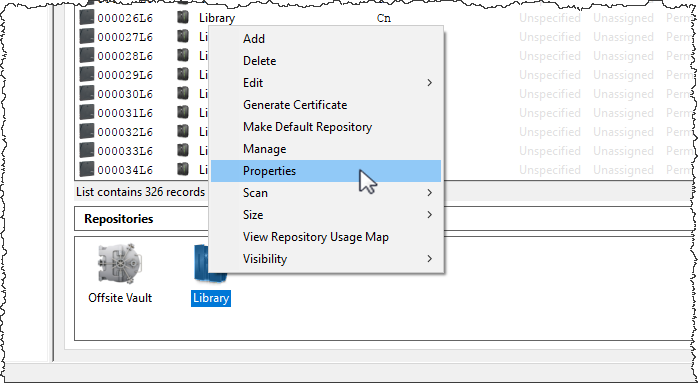Click tape icon for 000026L6
Screen dimensions: 698x383
tap(87, 17)
